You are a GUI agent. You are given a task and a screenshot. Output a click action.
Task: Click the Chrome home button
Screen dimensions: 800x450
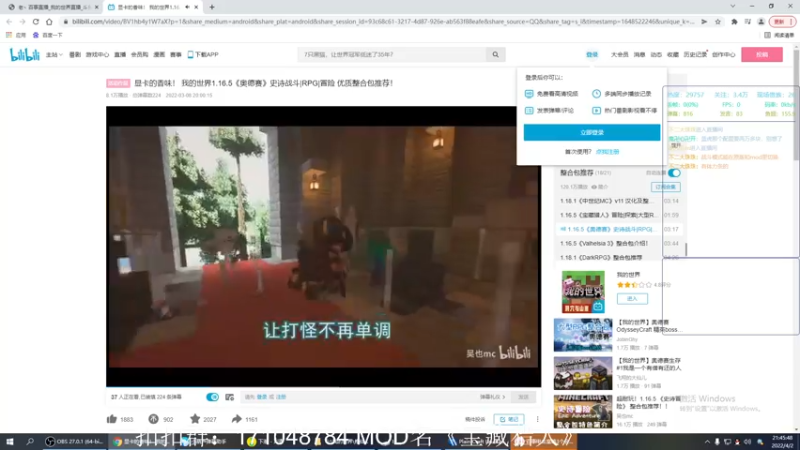click(49, 21)
